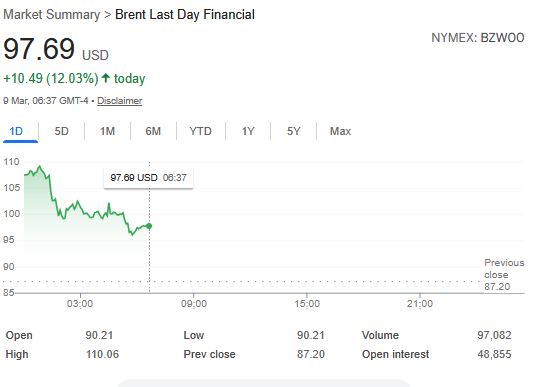Go to Market Summary breadcrumb
This screenshot has height=387, width=536.
click(52, 15)
